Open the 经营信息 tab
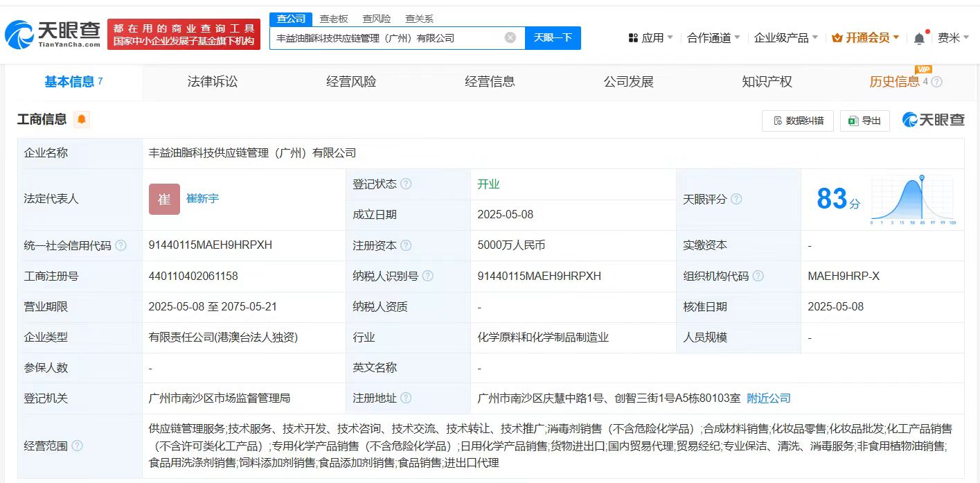The width and height of the screenshot is (980, 483). tap(490, 82)
